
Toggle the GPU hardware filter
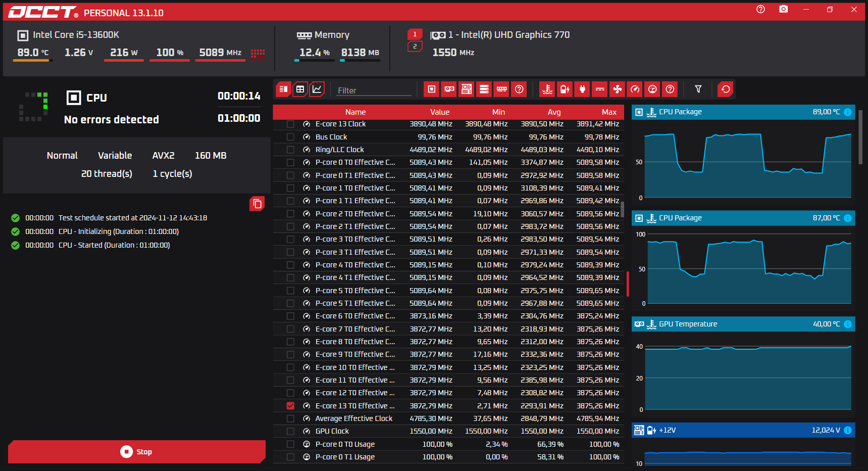coord(449,89)
